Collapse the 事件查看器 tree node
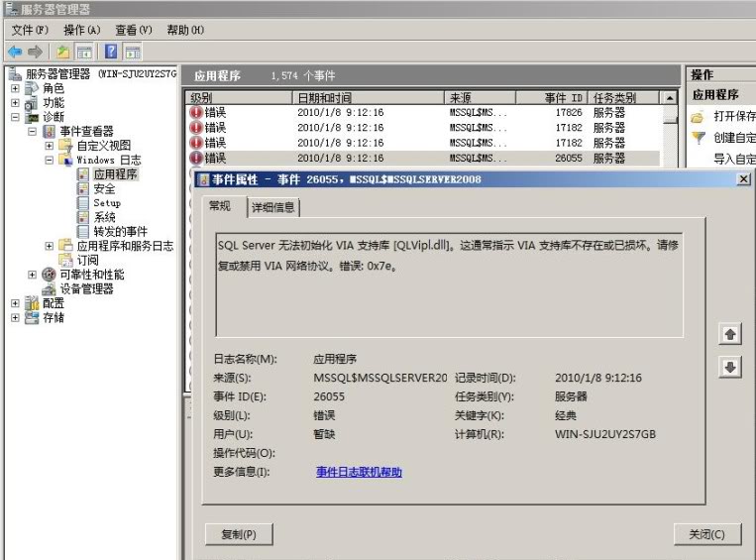 click(x=32, y=131)
